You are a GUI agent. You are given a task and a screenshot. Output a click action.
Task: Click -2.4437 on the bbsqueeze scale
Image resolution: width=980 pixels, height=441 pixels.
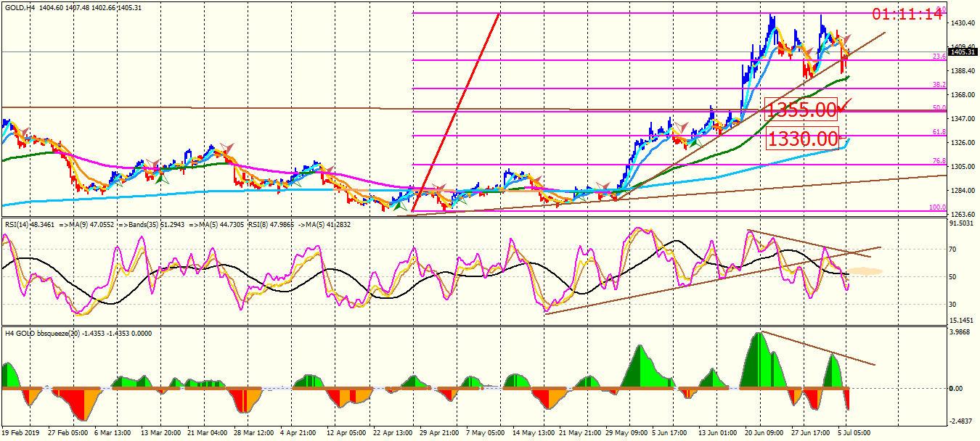click(x=962, y=421)
